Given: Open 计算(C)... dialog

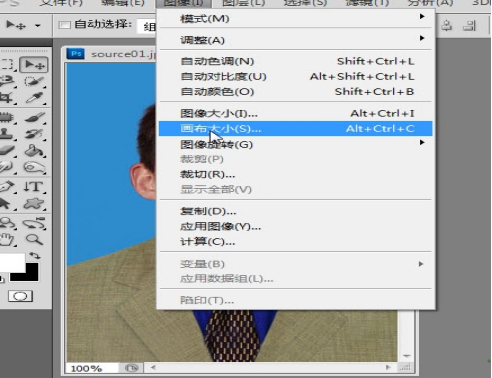Looking at the screenshot, I should [295, 242].
